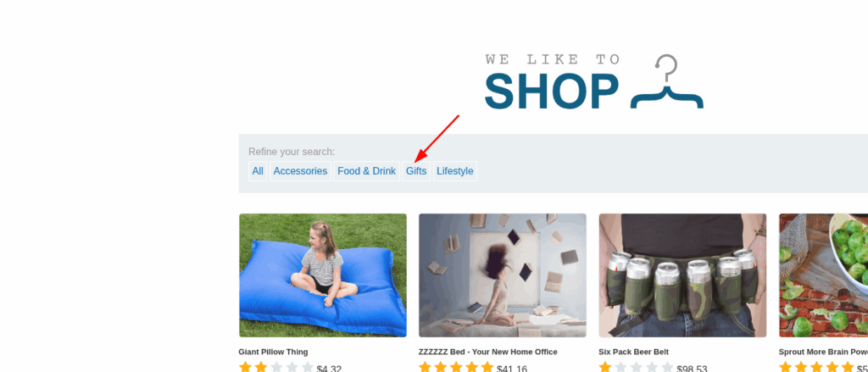Click the SHOP logo text
The image size is (868, 372).
tap(552, 92)
